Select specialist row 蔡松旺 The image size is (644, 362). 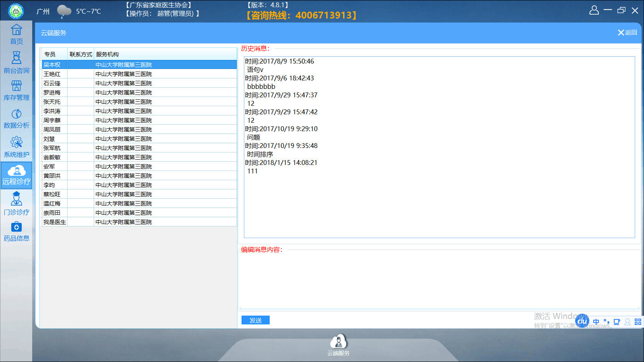pos(139,194)
